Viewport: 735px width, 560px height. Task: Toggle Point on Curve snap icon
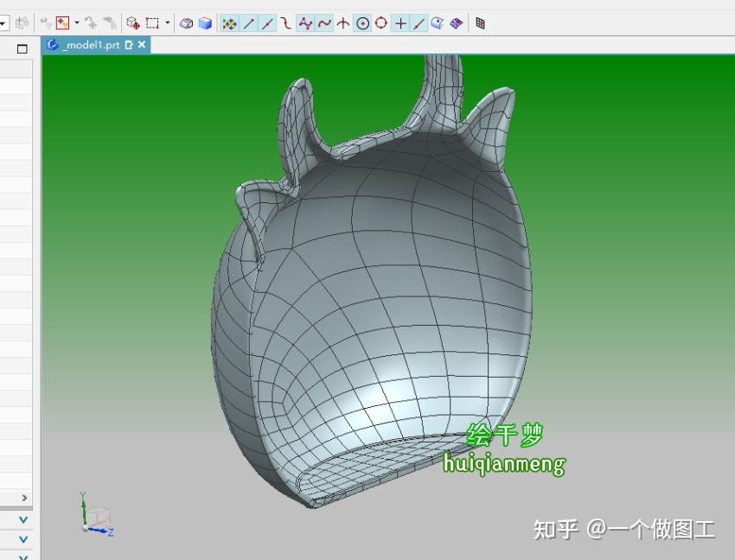(419, 23)
